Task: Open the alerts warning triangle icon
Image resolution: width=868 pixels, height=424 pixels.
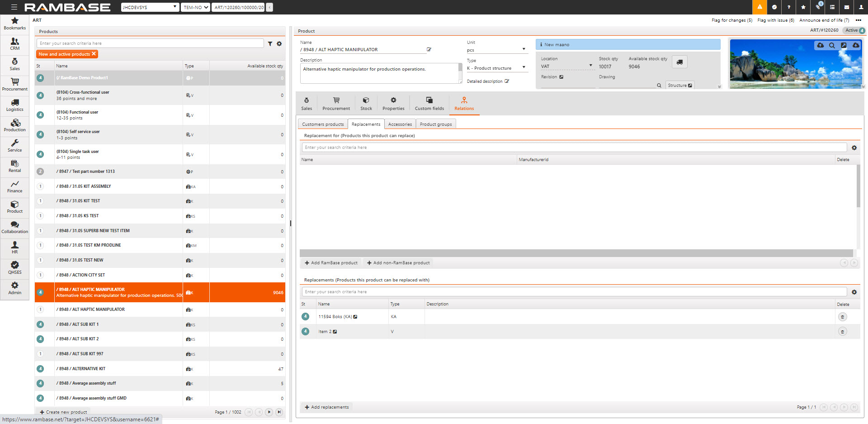Action: click(759, 7)
